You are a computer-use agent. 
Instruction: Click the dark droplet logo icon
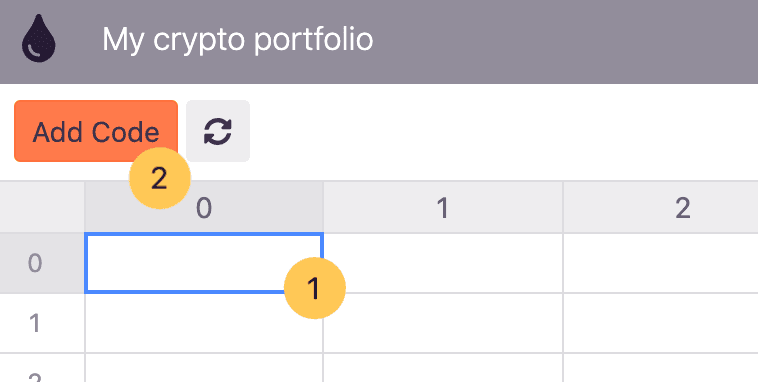(39, 39)
